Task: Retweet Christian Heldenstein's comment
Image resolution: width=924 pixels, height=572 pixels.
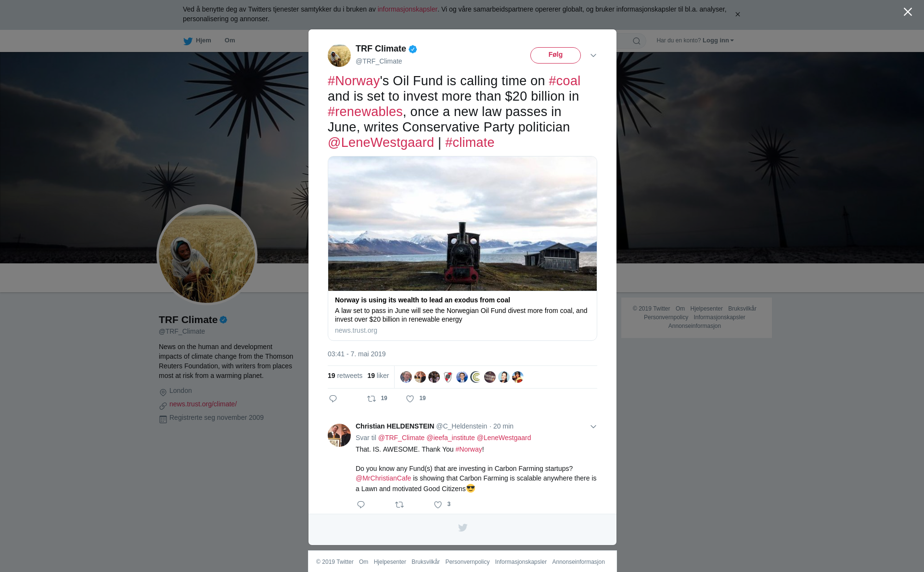Action: pyautogui.click(x=399, y=505)
